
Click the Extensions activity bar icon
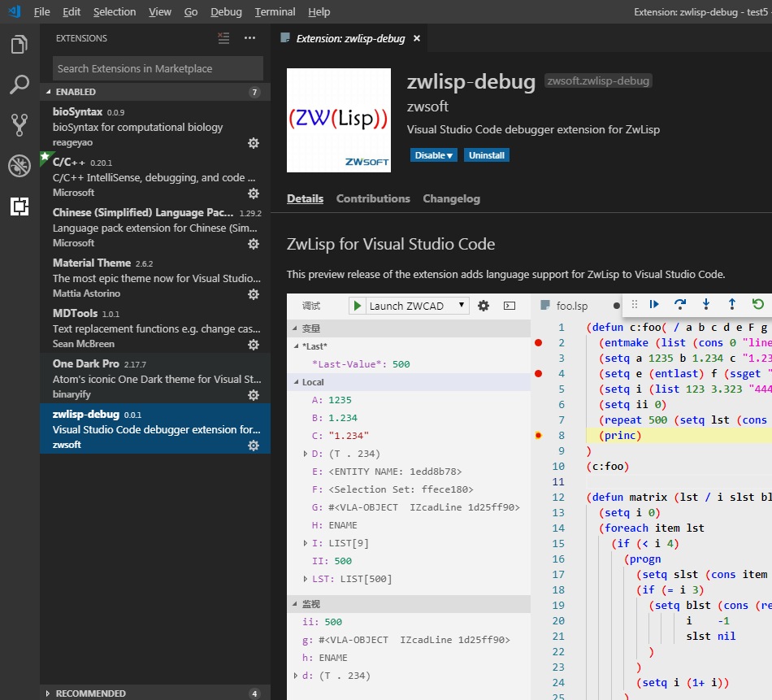20,207
